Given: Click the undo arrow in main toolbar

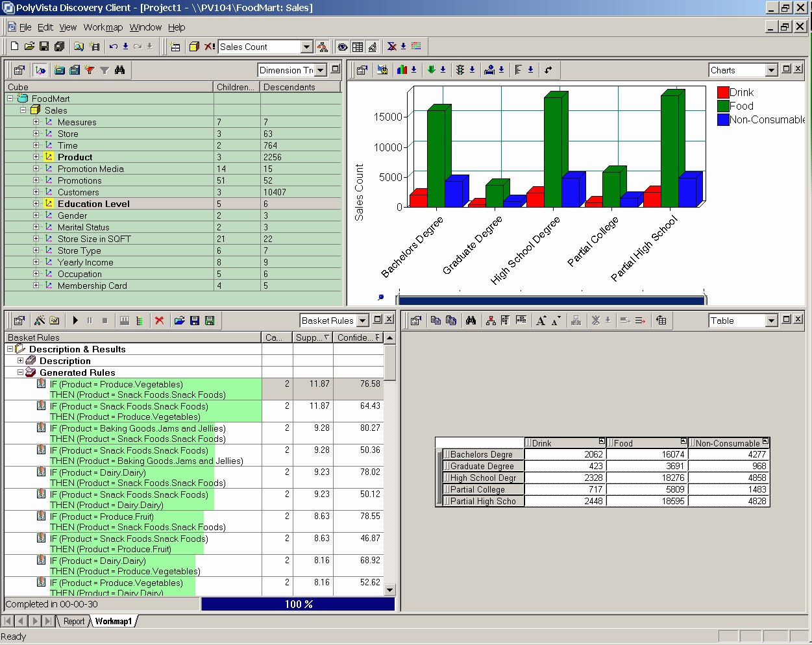Looking at the screenshot, I should coord(114,47).
